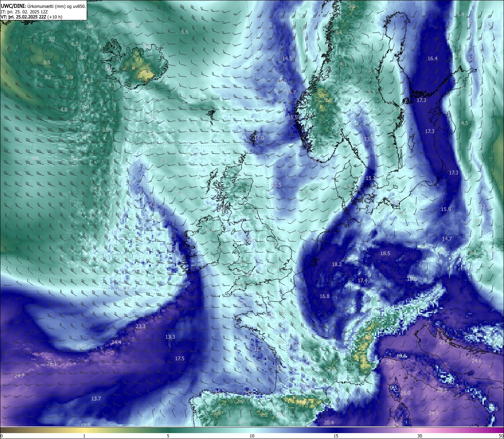The image size is (504, 439).
Task: Click the 20.4 value label near the bottom
Action: click(x=329, y=422)
